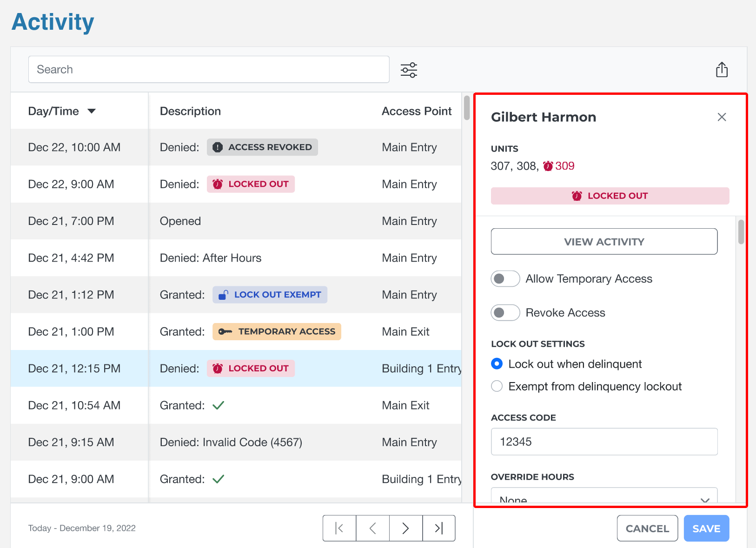
Task: Close the Gilbert Harmon panel
Action: (x=722, y=117)
